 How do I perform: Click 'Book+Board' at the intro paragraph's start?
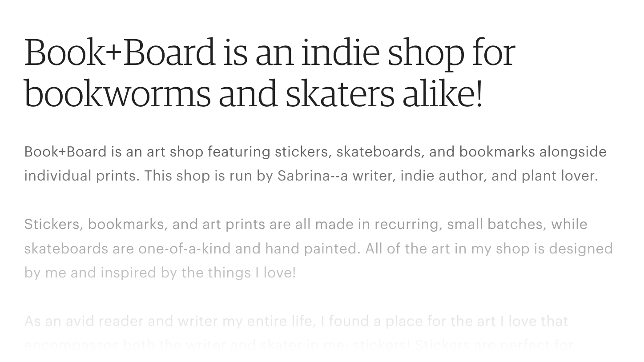point(65,152)
